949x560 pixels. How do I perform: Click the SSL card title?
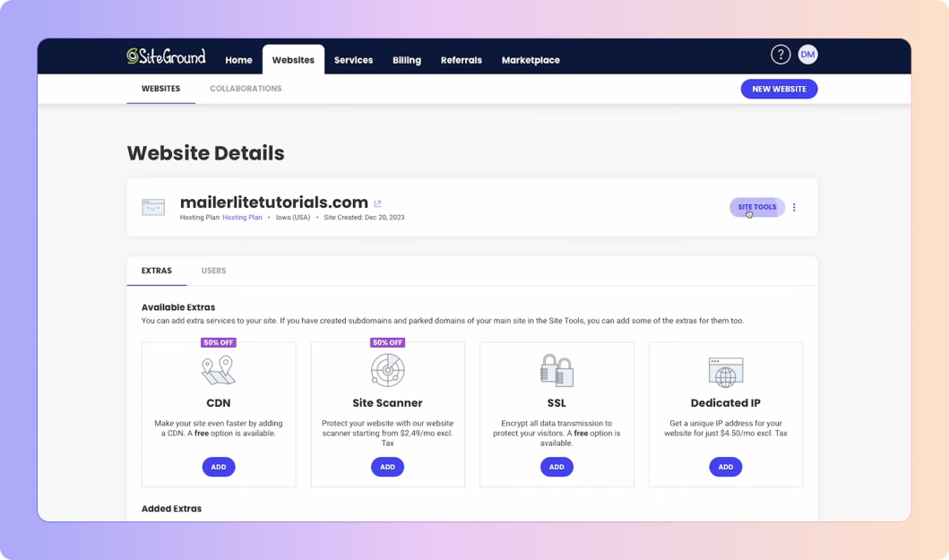[x=556, y=403]
